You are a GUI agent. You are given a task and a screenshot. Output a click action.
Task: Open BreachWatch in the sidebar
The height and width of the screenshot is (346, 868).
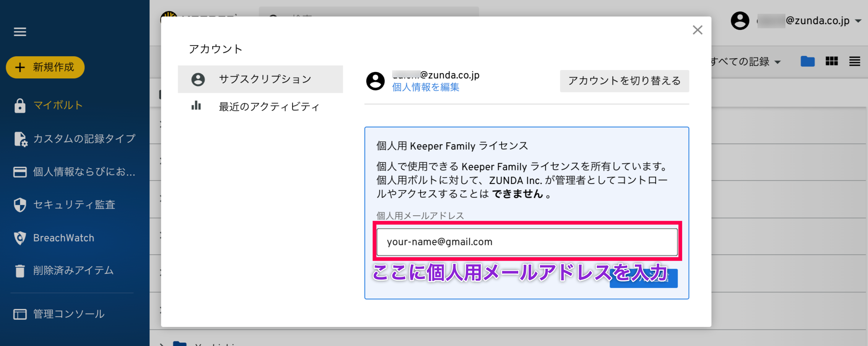(63, 238)
